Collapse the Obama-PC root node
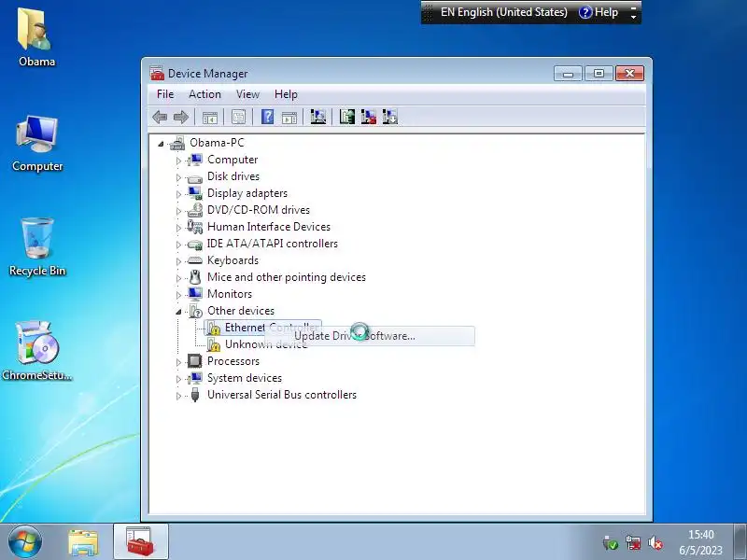747x560 pixels. point(161,144)
